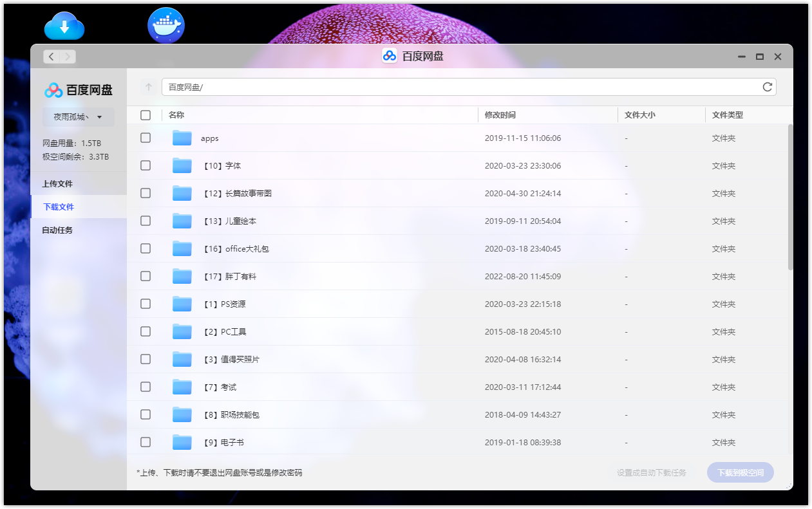This screenshot has height=509, width=812.
Task: Check the 【3】值得买照片 row checkbox
Action: pos(146,359)
